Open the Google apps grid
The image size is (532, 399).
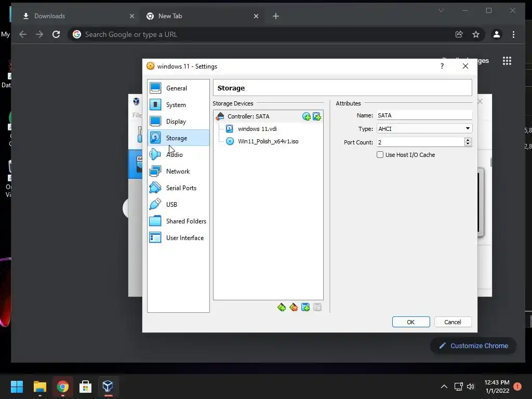tap(507, 61)
